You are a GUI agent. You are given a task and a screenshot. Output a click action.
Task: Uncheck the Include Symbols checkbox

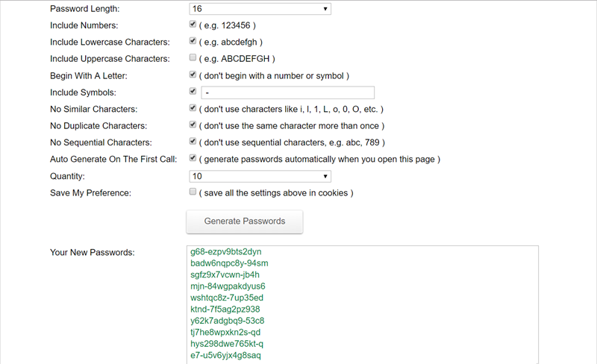pos(193,91)
